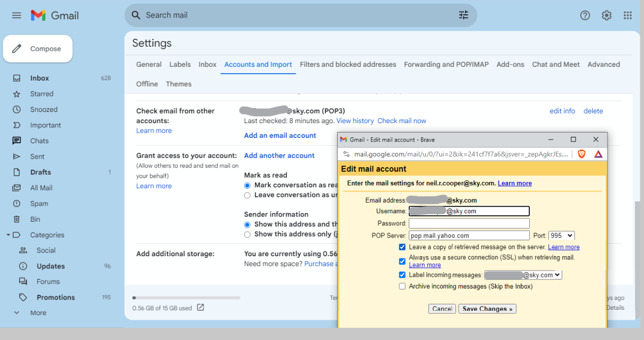644x340 pixels.
Task: Open the Google apps grid
Action: coord(628,15)
